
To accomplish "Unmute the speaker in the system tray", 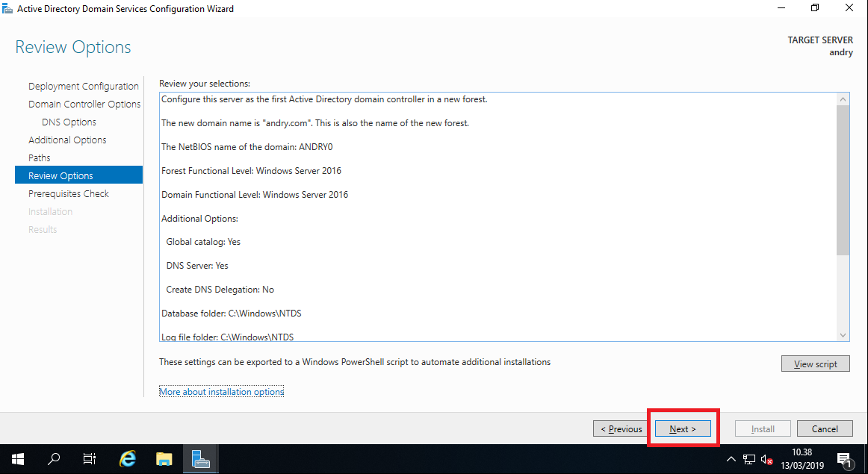I will [x=766, y=459].
